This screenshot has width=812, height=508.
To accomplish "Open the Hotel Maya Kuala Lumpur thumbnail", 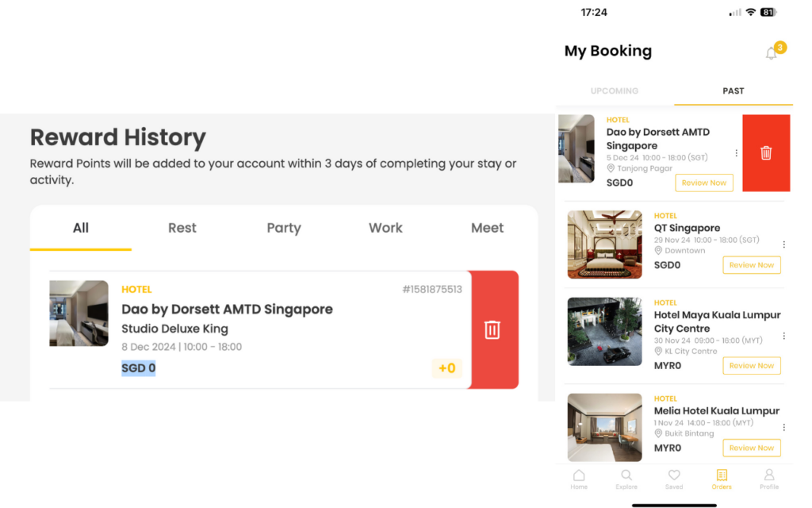I will (604, 331).
